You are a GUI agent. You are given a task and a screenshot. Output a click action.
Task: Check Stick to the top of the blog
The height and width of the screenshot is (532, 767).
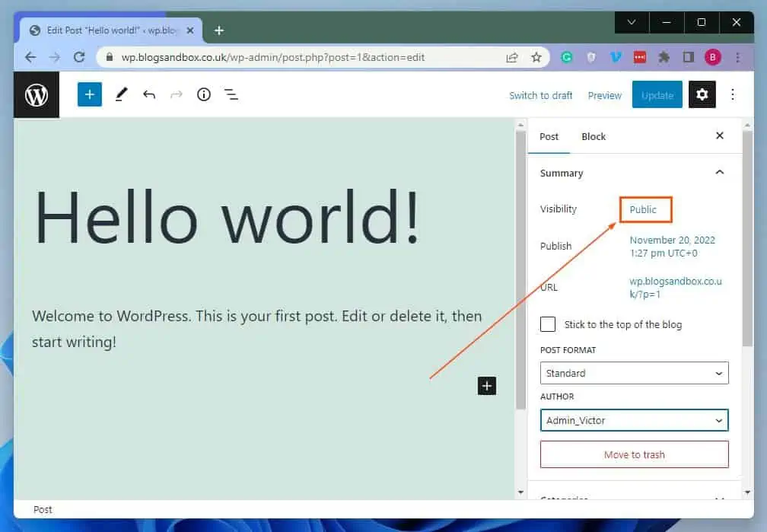(547, 324)
